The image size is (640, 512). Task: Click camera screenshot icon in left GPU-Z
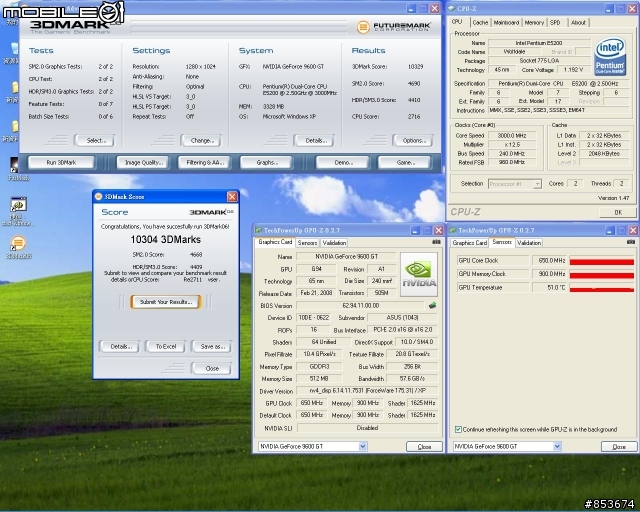(x=436, y=242)
